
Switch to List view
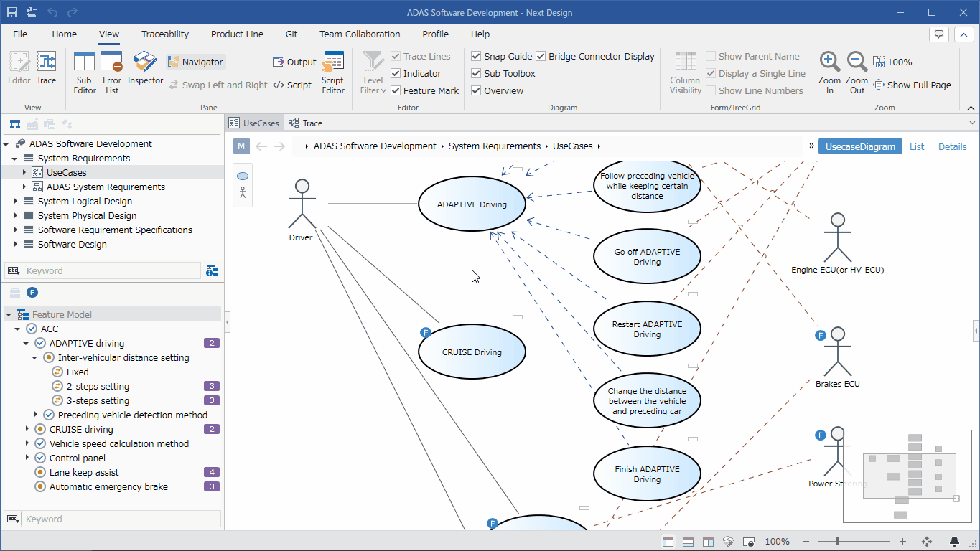[917, 146]
